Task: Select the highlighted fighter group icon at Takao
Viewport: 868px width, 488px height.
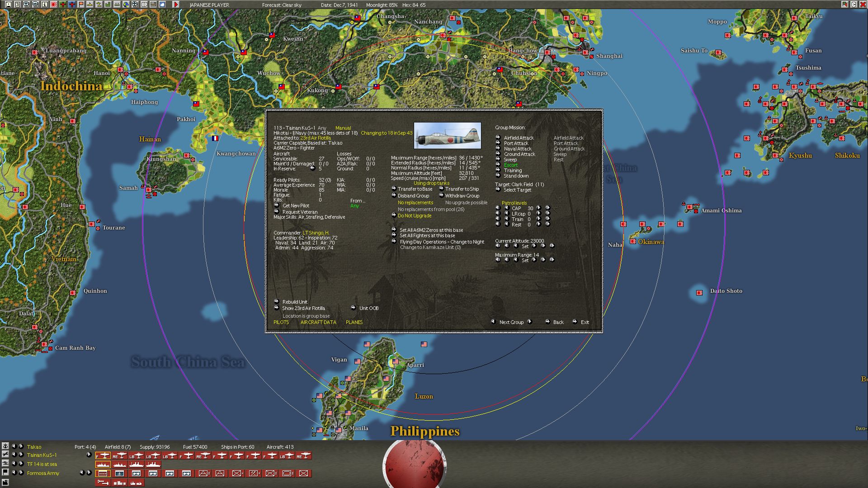Action: pyautogui.click(x=103, y=455)
